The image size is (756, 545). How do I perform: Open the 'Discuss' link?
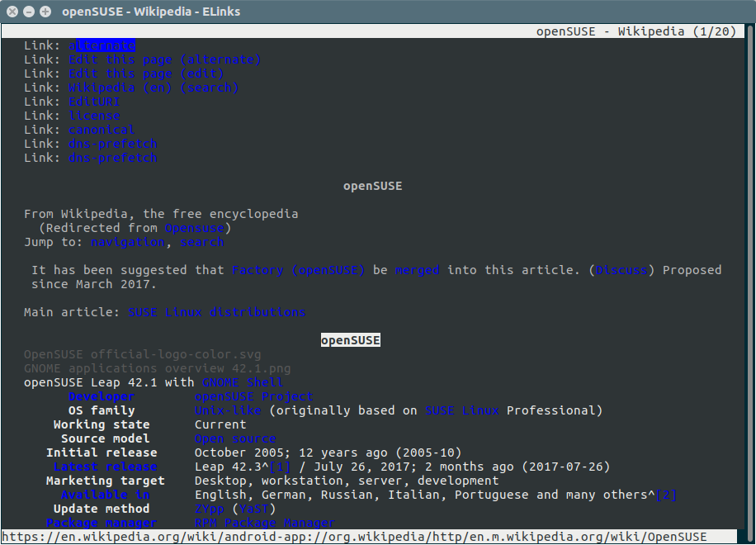click(x=621, y=269)
